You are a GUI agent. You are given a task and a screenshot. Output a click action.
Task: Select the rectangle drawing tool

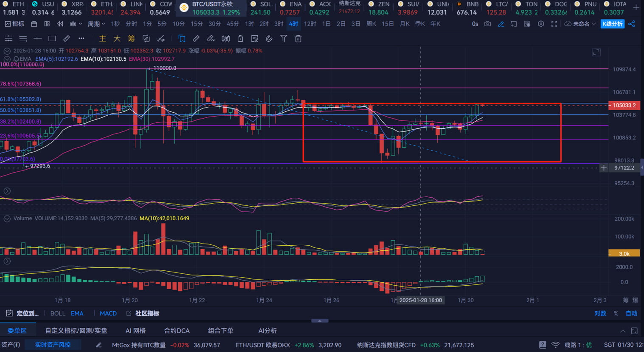pos(52,39)
